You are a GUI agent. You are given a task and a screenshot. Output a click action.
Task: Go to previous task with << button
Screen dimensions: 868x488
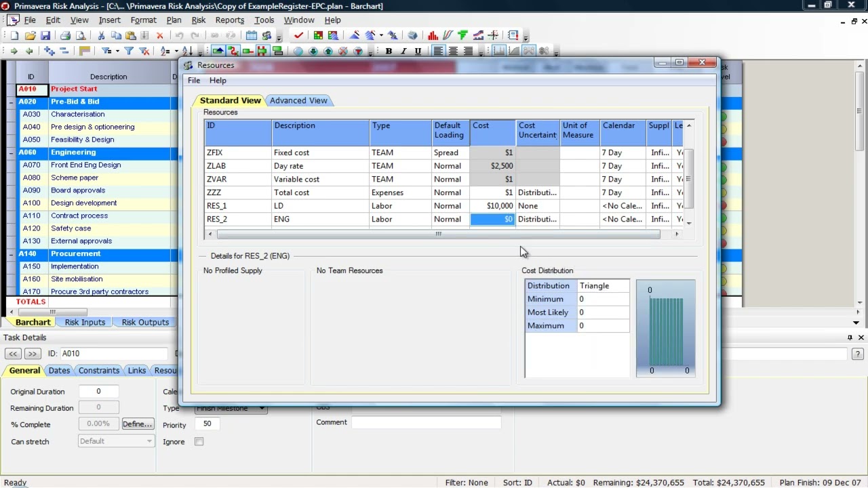point(13,354)
